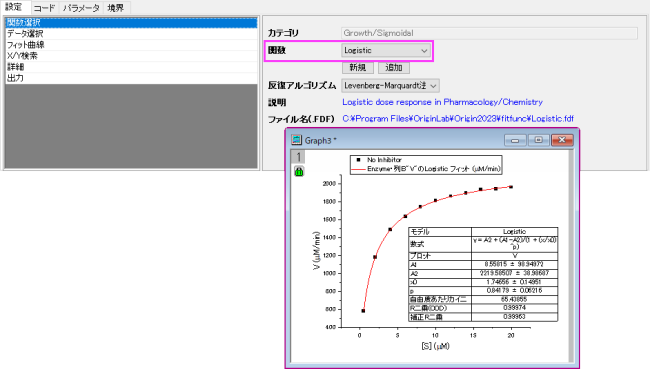Click the 自由度あたりカイ二 row
Image resolution: width=650 pixels, height=369 pixels.
pos(483,300)
